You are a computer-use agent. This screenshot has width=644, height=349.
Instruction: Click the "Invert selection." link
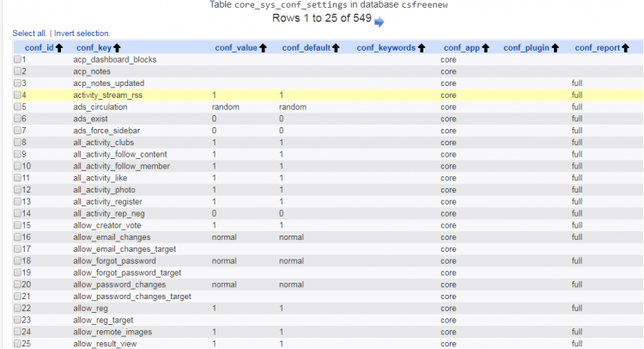82,33
